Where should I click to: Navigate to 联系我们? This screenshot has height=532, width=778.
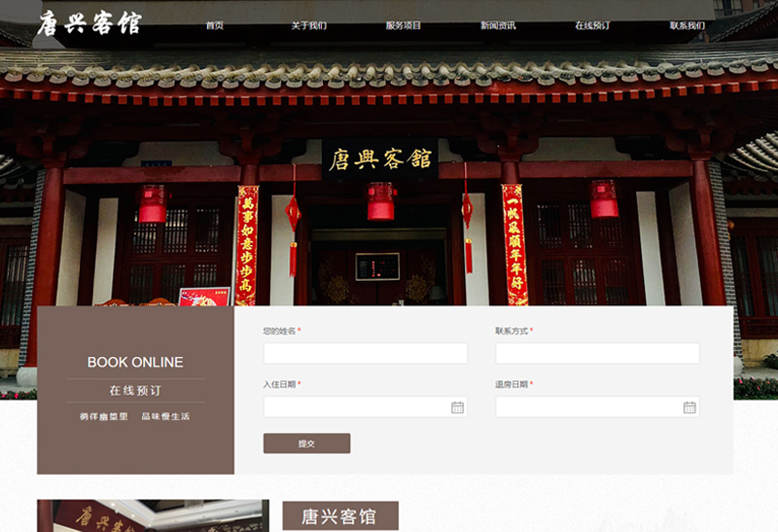[x=688, y=25]
